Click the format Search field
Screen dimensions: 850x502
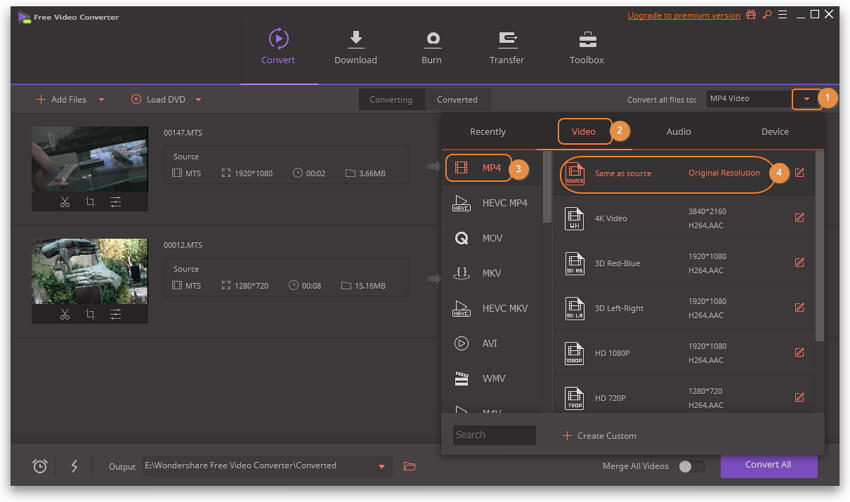(x=494, y=435)
